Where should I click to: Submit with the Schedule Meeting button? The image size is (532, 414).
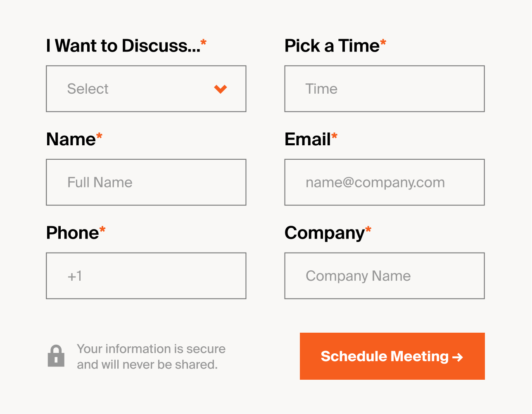pos(392,356)
